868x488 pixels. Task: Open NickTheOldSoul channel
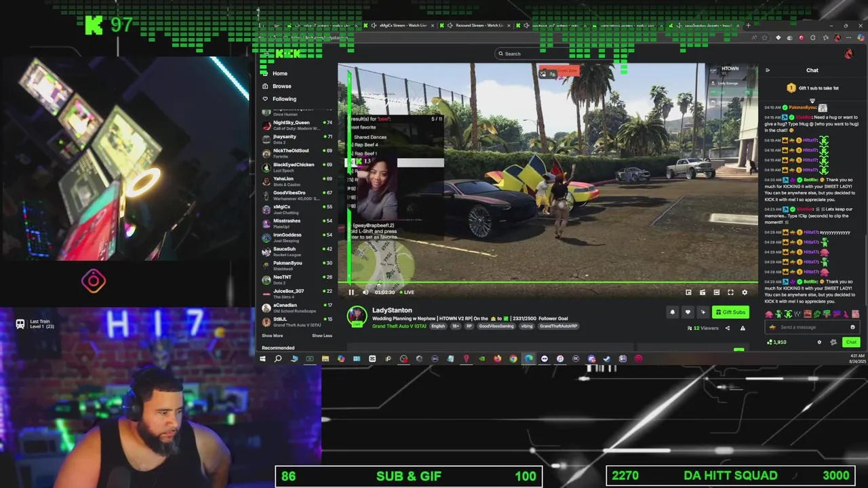coord(297,153)
